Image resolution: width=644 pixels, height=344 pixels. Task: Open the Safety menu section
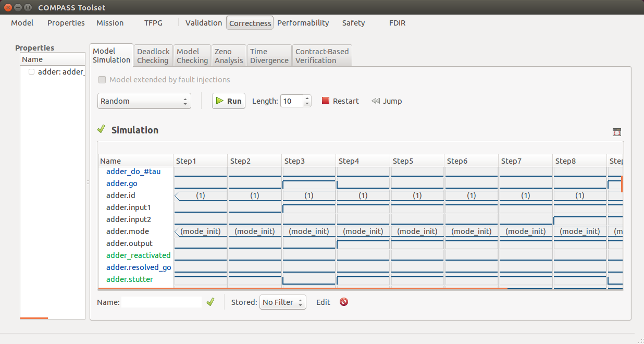pyautogui.click(x=353, y=23)
